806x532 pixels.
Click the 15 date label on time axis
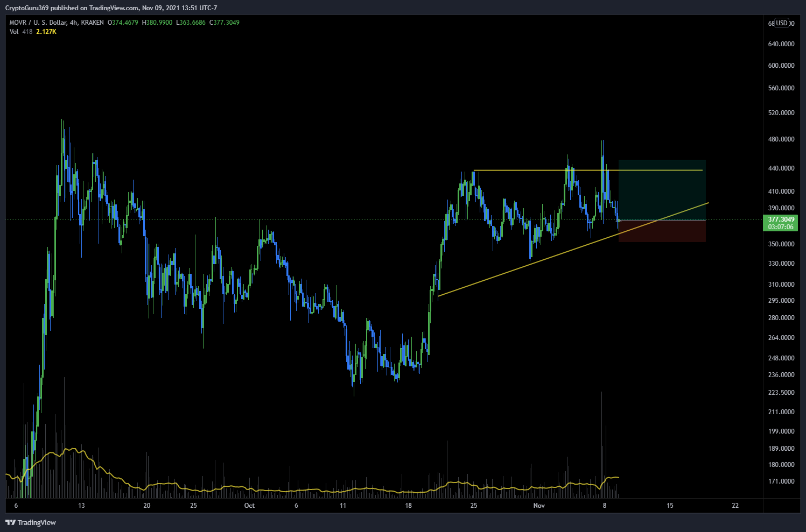[x=670, y=506]
